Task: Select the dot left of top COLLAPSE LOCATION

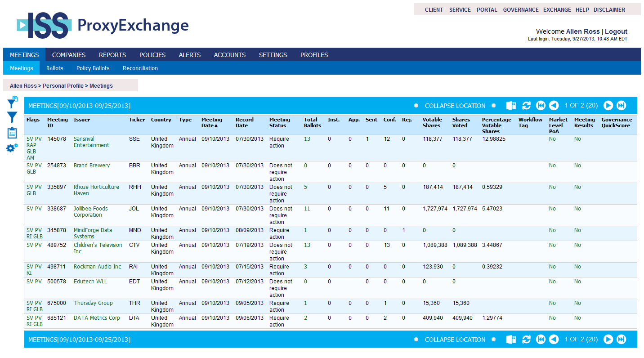Action: [x=416, y=106]
